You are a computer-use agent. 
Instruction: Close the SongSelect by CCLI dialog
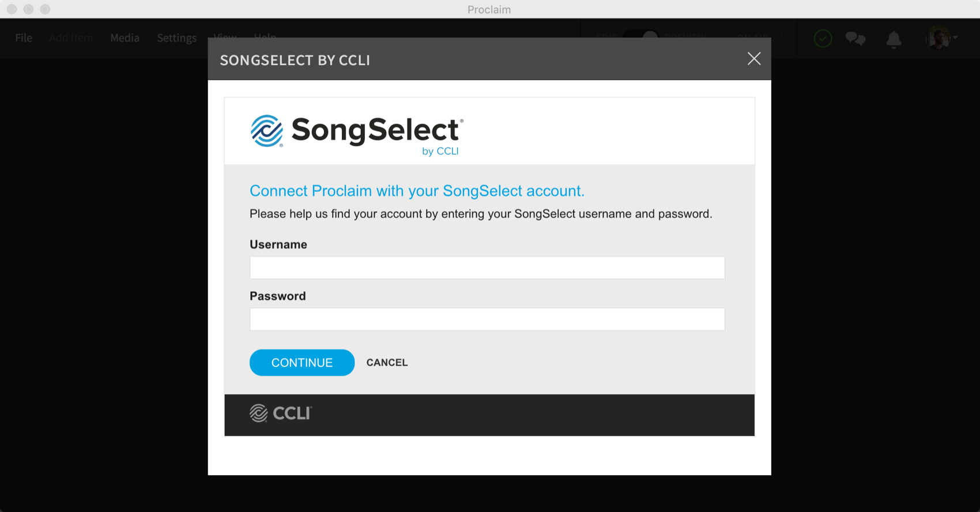pos(753,59)
